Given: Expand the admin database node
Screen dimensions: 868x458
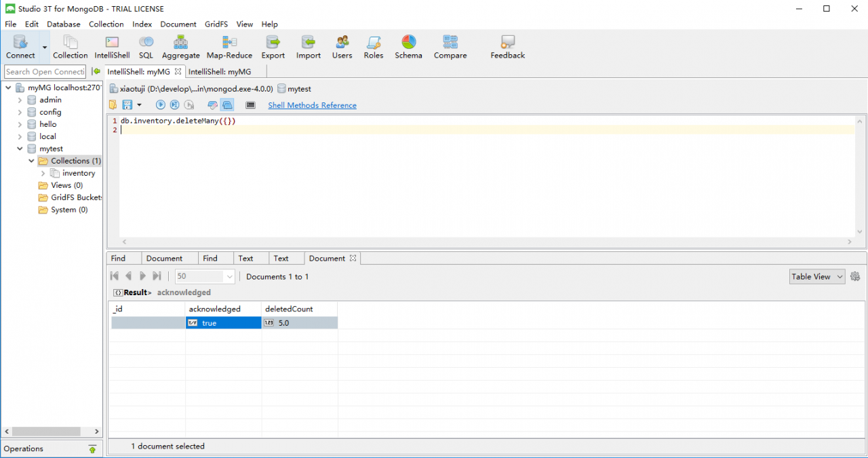Looking at the screenshot, I should click(20, 100).
